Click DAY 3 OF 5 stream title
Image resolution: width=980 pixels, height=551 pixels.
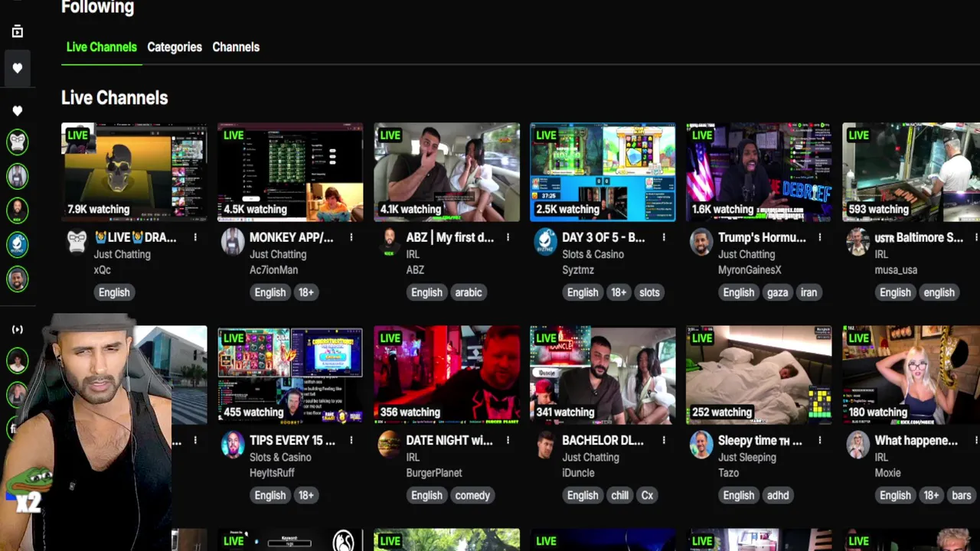tap(603, 237)
